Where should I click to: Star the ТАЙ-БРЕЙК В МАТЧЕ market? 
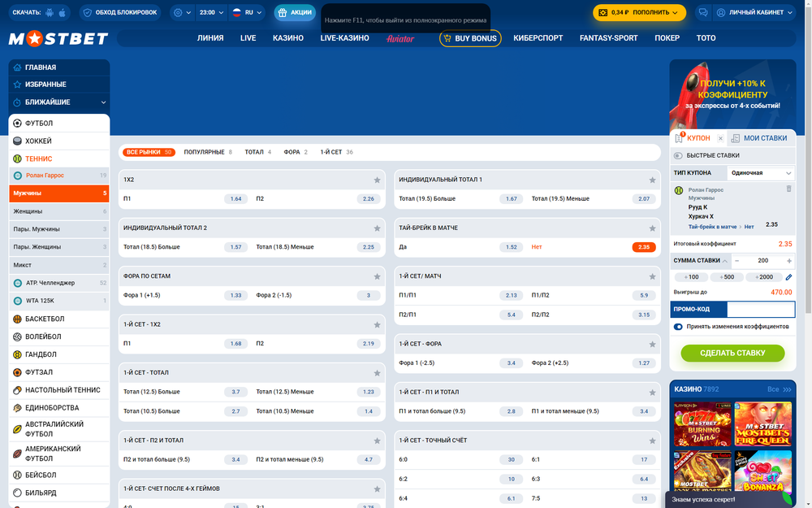click(x=653, y=228)
